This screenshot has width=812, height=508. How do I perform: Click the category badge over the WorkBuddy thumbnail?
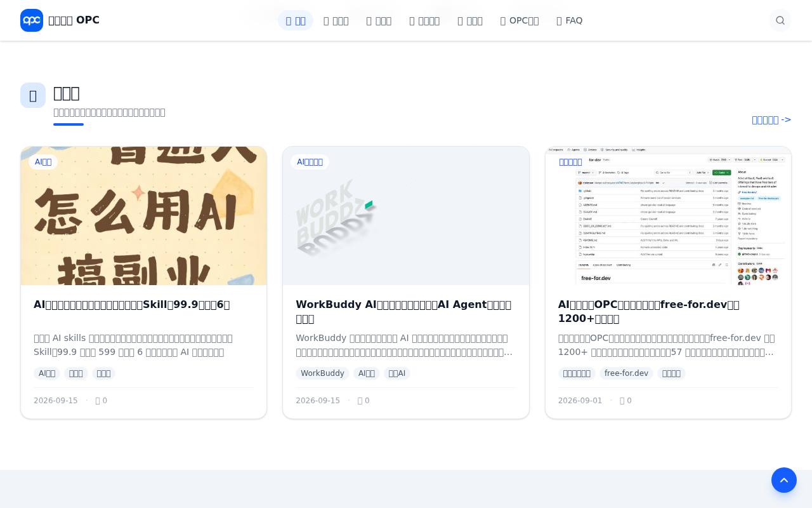pyautogui.click(x=310, y=162)
